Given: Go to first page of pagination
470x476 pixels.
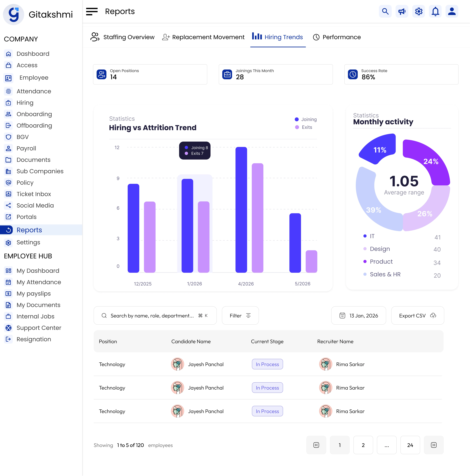Looking at the screenshot, I should (316, 445).
